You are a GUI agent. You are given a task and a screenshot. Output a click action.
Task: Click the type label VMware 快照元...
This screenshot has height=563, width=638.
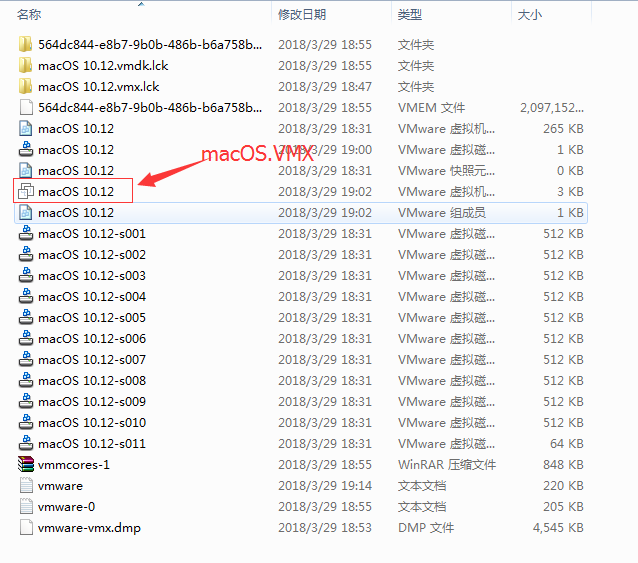tap(446, 171)
